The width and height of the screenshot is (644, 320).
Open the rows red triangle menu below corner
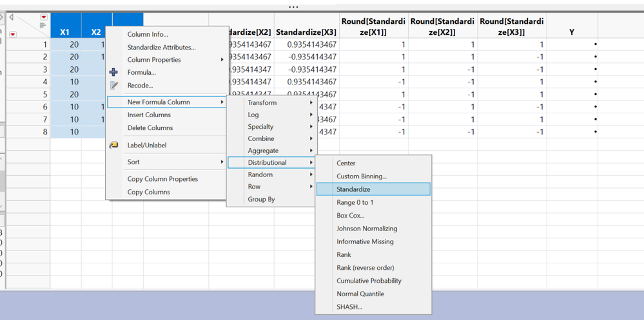(x=13, y=35)
